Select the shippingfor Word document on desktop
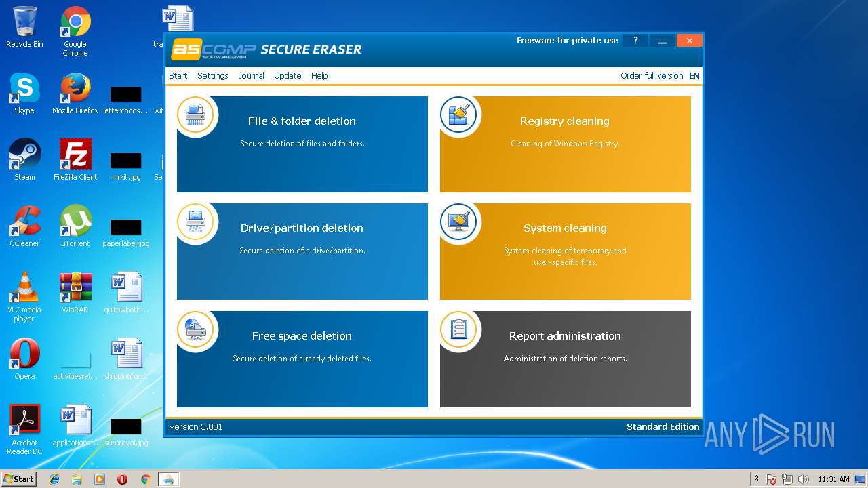Image resolution: width=868 pixels, height=488 pixels. click(x=126, y=359)
